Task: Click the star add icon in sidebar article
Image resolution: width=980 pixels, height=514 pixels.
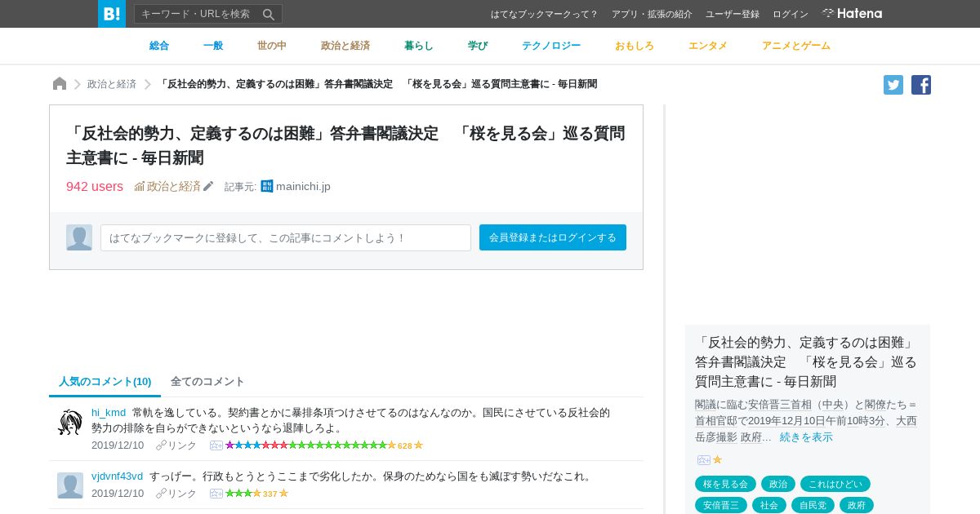Action: 704,460
